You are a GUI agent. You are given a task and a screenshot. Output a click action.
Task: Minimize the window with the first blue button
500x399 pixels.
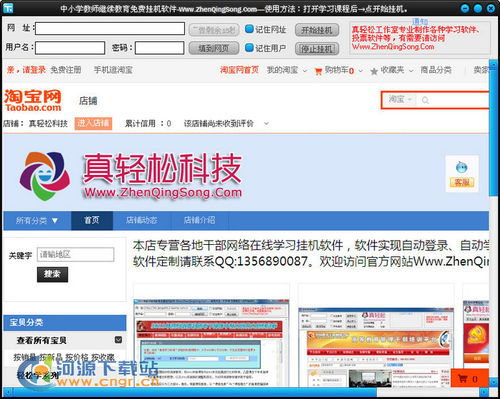click(465, 8)
